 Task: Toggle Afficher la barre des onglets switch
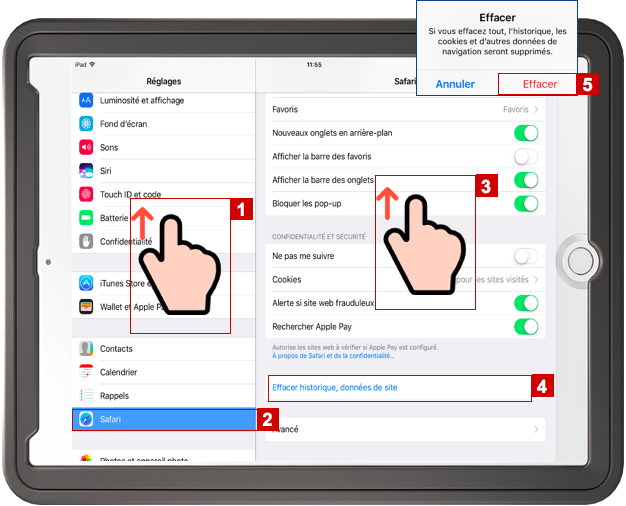[526, 180]
